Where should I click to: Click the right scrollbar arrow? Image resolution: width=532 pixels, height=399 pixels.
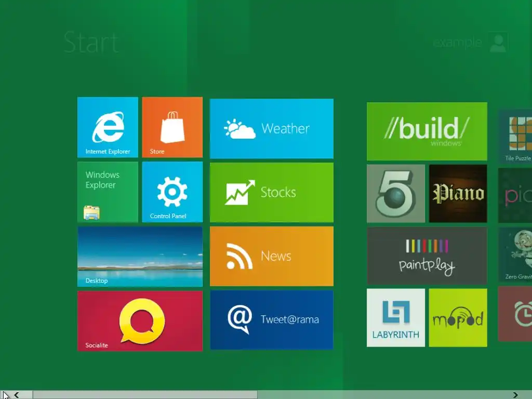pyautogui.click(x=515, y=395)
